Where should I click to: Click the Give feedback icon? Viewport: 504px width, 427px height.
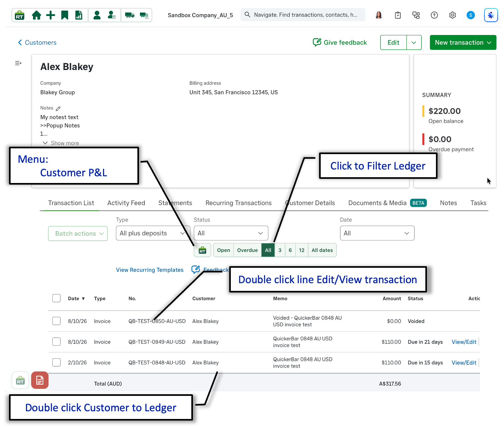[x=317, y=42]
